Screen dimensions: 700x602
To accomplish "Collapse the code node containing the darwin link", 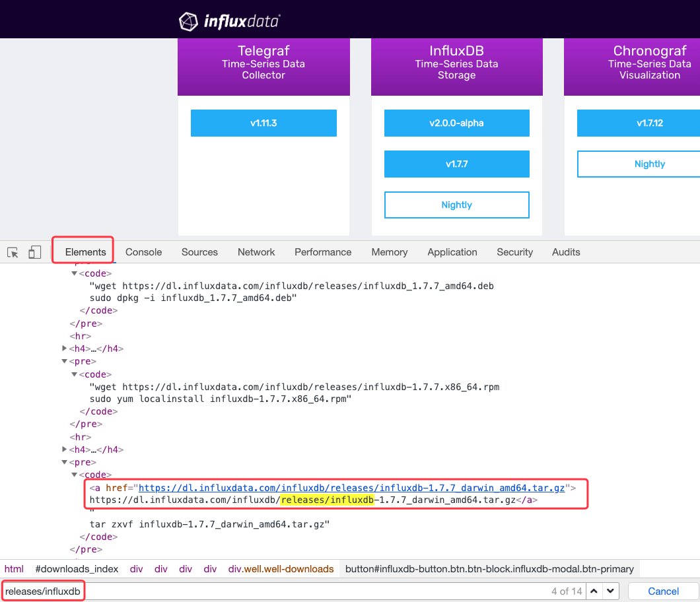I will 74,475.
